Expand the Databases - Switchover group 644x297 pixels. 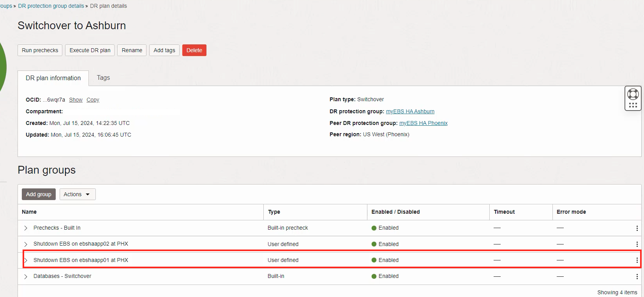click(26, 276)
